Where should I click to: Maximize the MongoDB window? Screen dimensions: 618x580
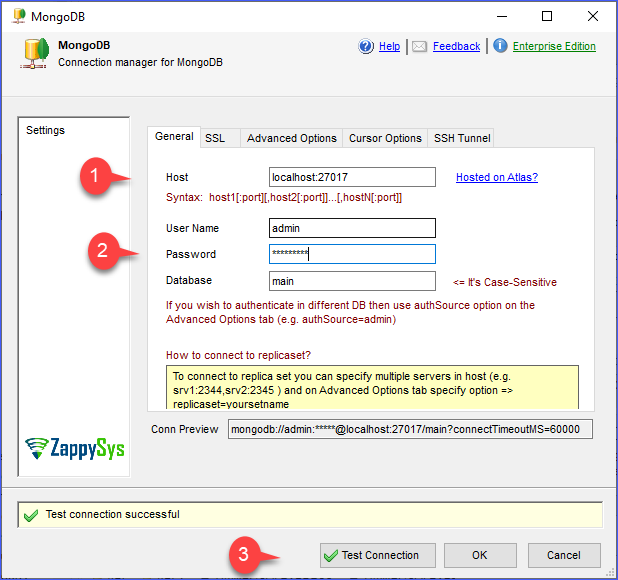pos(547,16)
